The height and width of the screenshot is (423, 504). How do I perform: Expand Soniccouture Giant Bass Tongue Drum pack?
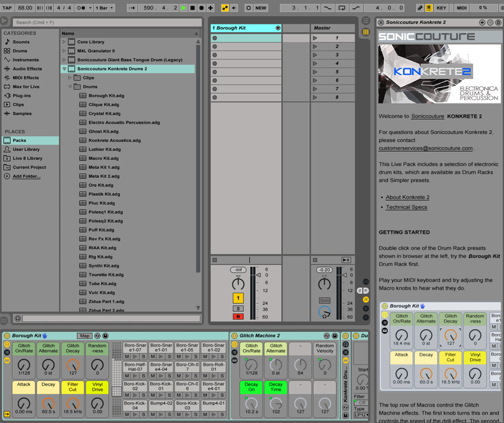[x=64, y=60]
